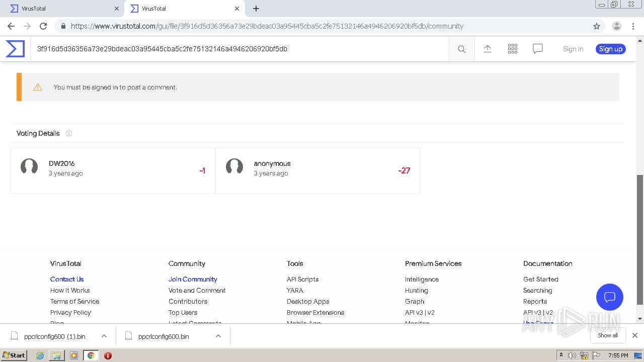This screenshot has width=644, height=362.
Task: Expand ppcrlconfig600 (1).bin download options
Action: point(104,336)
